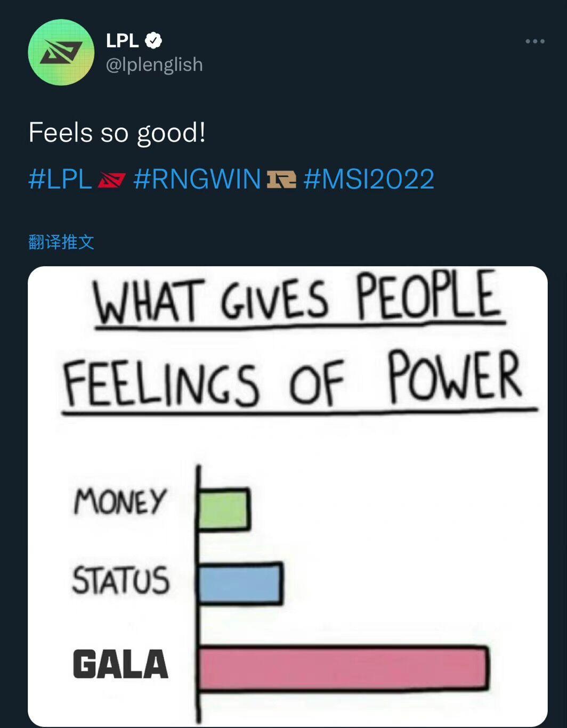Click the red LPL emoji icon
The image size is (567, 728).
111,181
